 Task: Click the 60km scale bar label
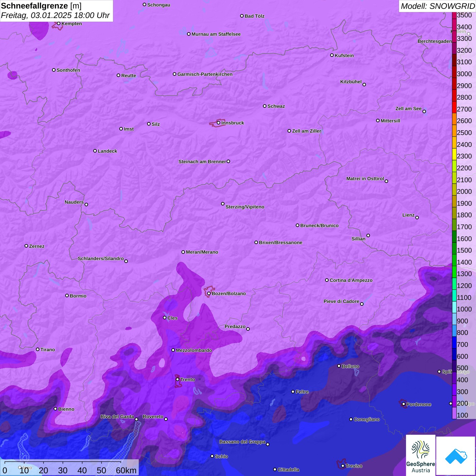coord(126,470)
